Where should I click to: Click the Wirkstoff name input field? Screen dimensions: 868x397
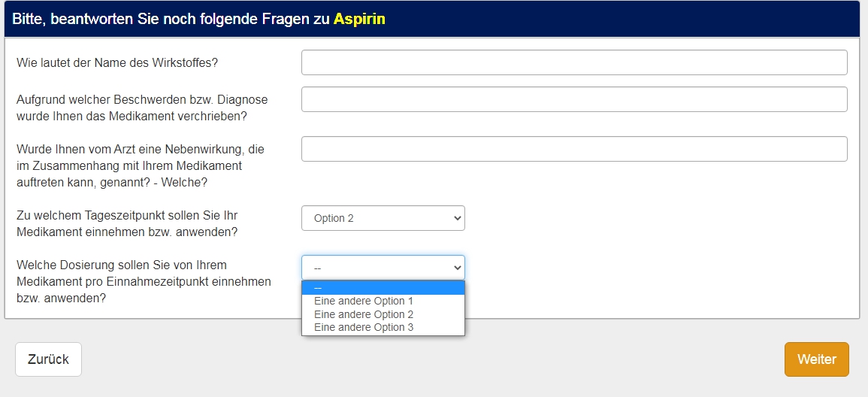click(574, 62)
